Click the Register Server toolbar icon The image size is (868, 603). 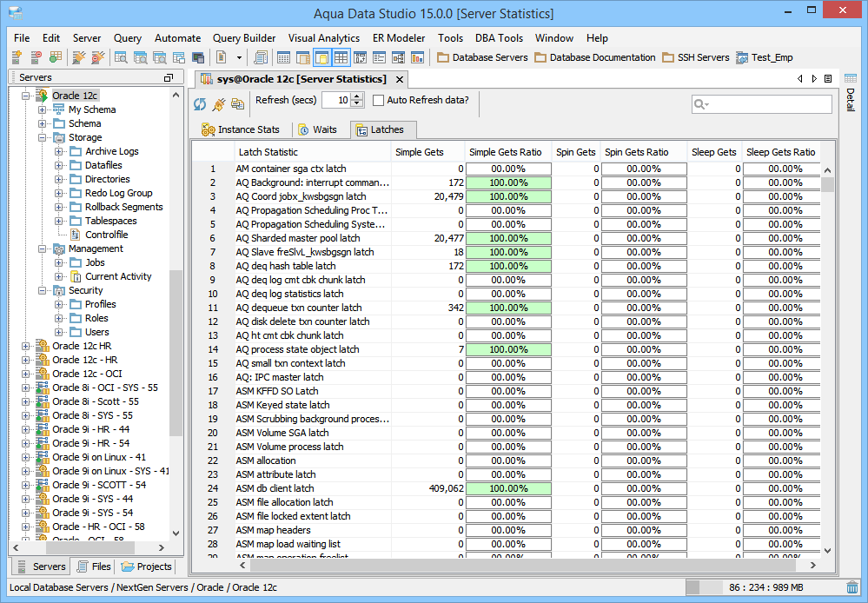point(17,58)
